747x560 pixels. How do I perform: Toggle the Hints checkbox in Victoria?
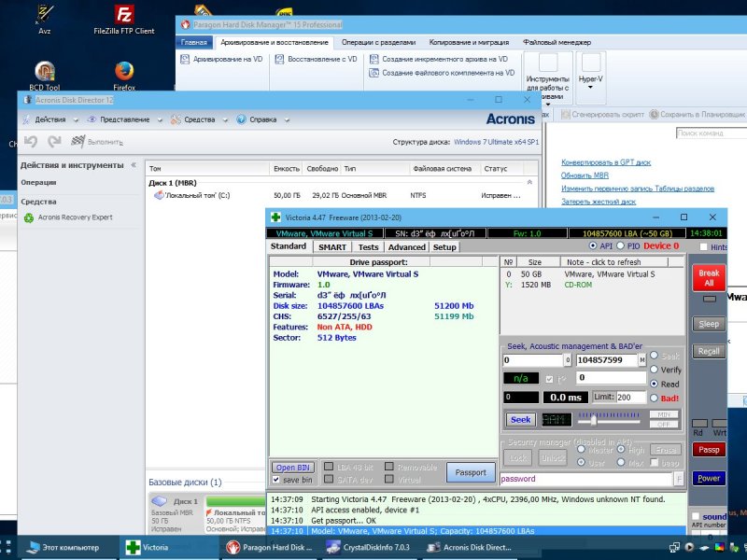click(x=703, y=246)
